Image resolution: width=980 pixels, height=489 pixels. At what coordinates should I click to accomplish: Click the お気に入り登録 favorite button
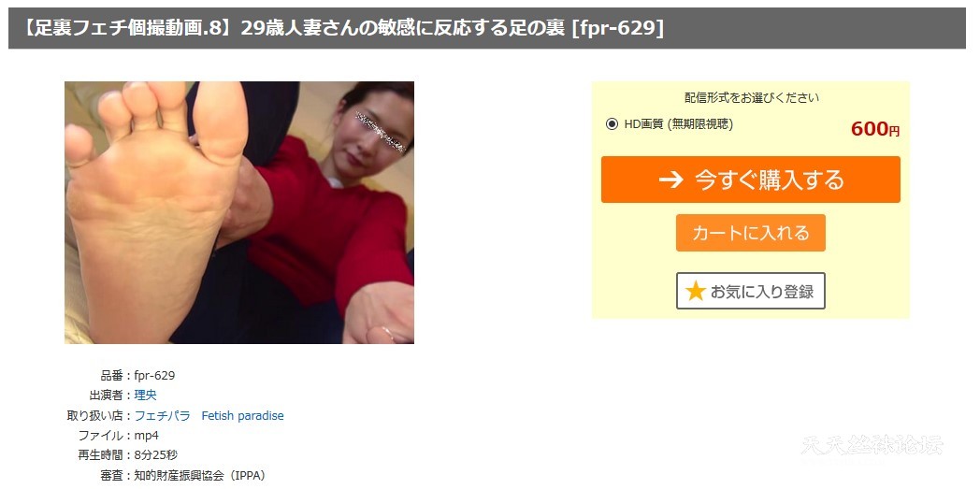point(751,291)
